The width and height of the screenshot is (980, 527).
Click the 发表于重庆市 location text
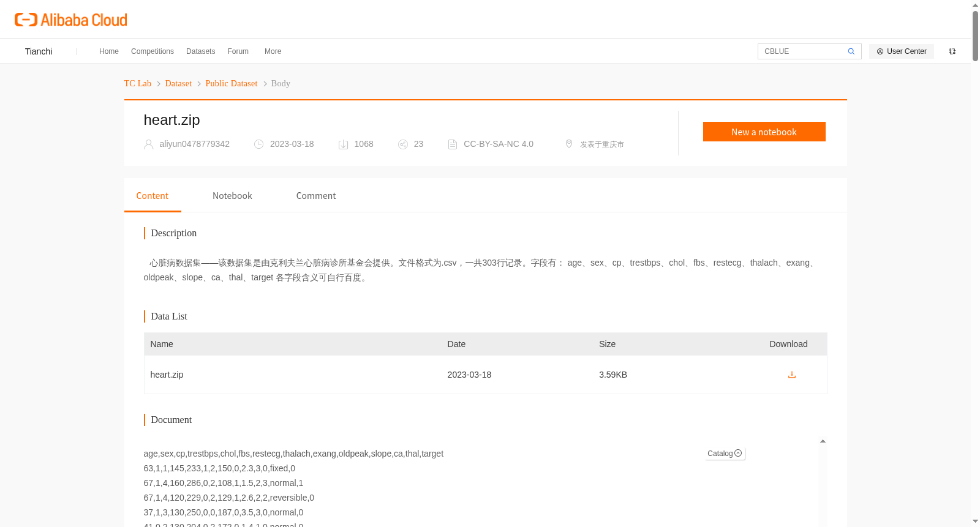tap(602, 144)
